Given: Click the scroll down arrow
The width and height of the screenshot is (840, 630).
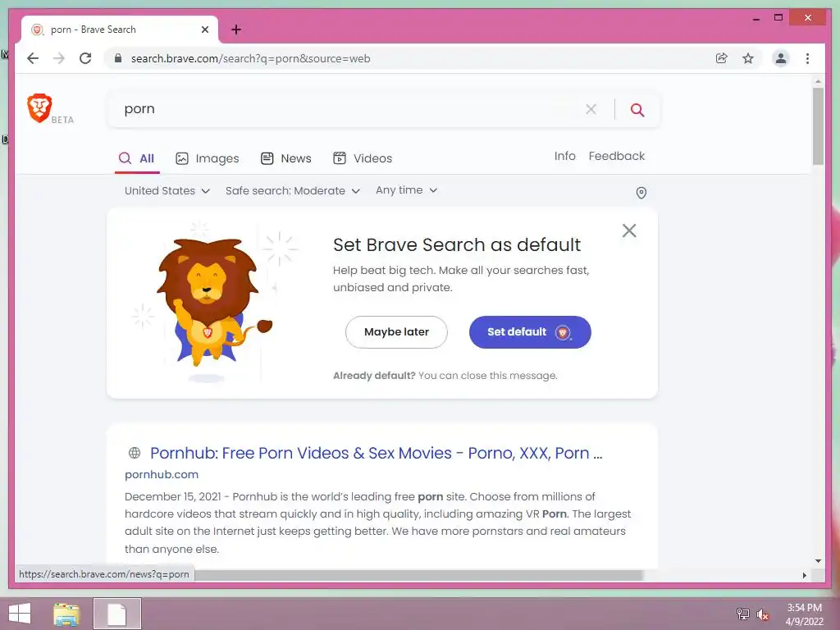Looking at the screenshot, I should coord(818,561).
